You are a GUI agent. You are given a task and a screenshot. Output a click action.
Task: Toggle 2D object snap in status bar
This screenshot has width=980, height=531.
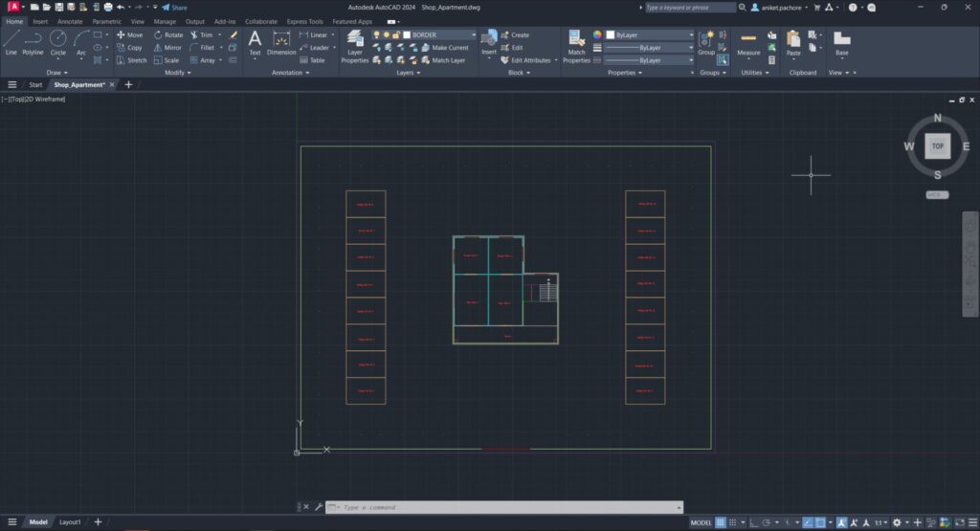point(820,523)
